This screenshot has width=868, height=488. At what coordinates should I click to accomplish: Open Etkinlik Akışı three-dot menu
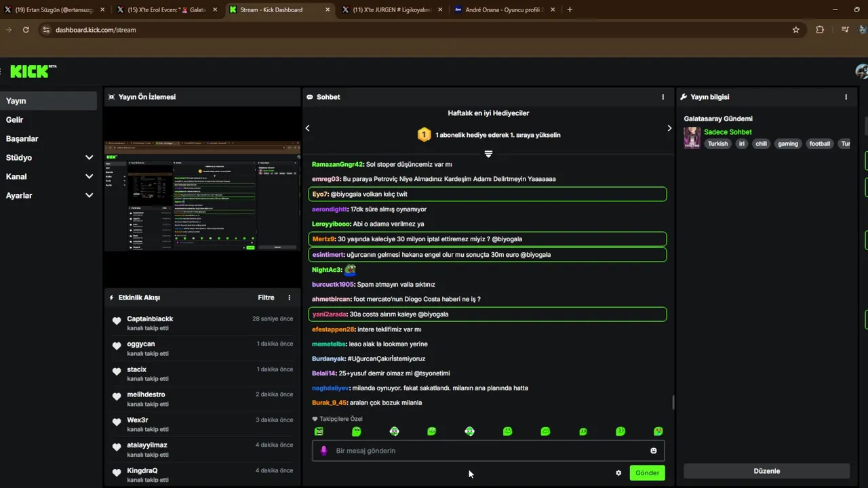click(x=289, y=298)
